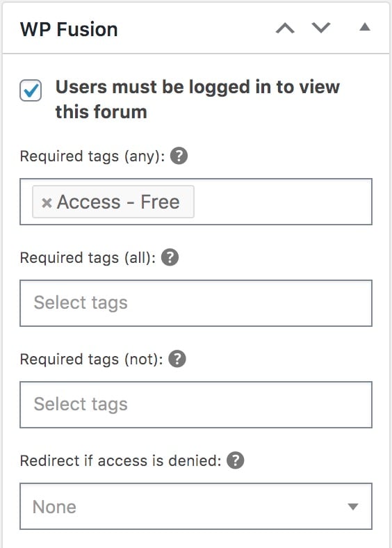
Task: Open the Required tags (all) select box
Action: [196, 303]
